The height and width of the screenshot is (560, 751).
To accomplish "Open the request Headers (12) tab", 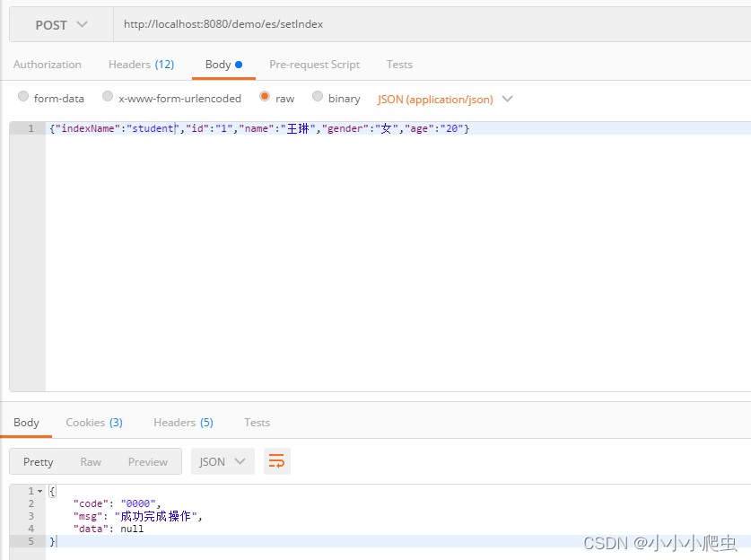I will tap(141, 65).
